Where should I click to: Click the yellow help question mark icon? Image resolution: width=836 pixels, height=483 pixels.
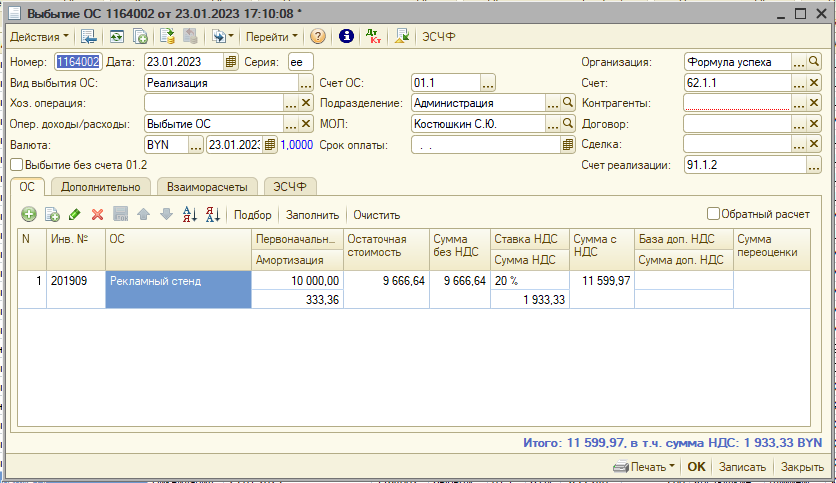pyautogui.click(x=318, y=36)
